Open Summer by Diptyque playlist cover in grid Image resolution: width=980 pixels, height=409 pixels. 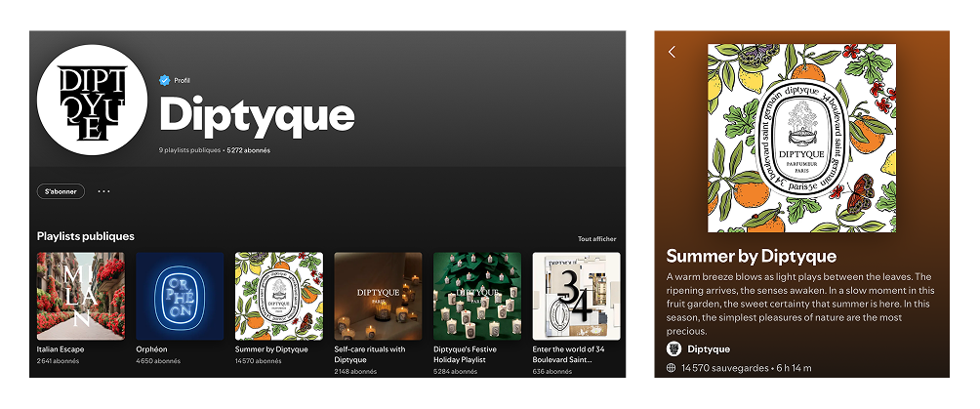(279, 296)
